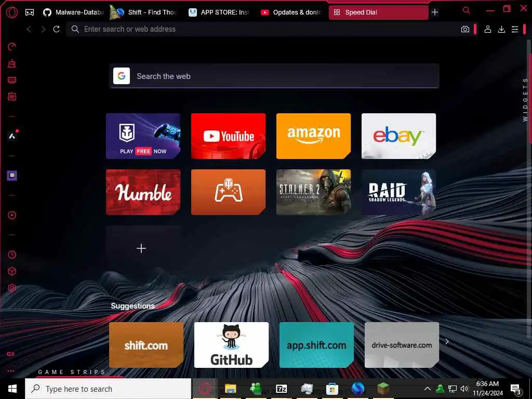Click the Search the web box

point(274,76)
